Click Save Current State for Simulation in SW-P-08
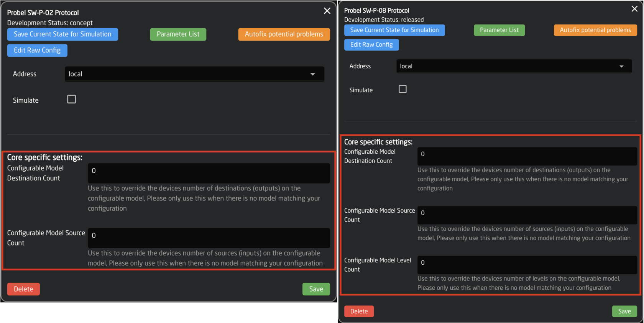 click(x=394, y=30)
